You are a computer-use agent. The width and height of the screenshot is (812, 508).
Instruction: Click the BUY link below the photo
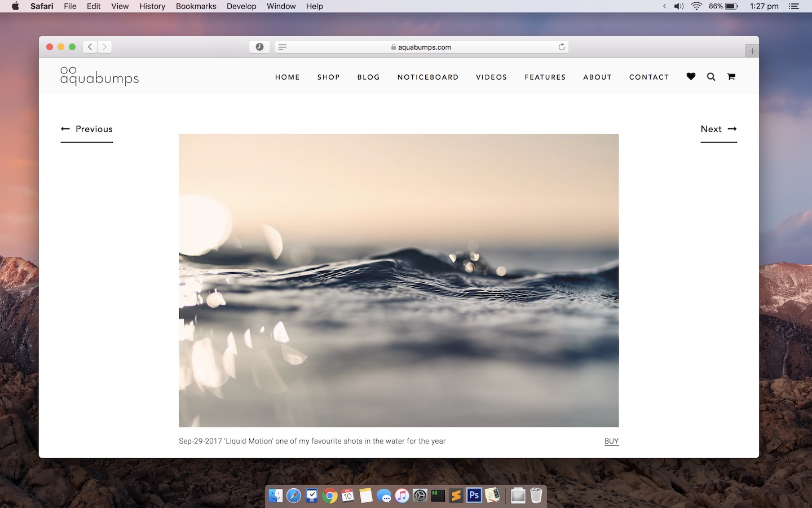(x=611, y=441)
